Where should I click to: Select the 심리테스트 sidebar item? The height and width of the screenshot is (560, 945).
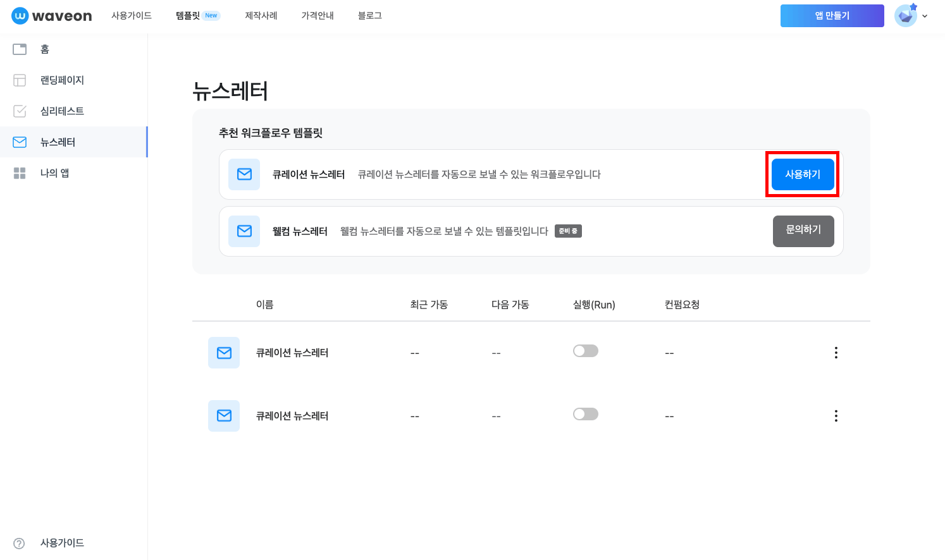pyautogui.click(x=19, y=111)
